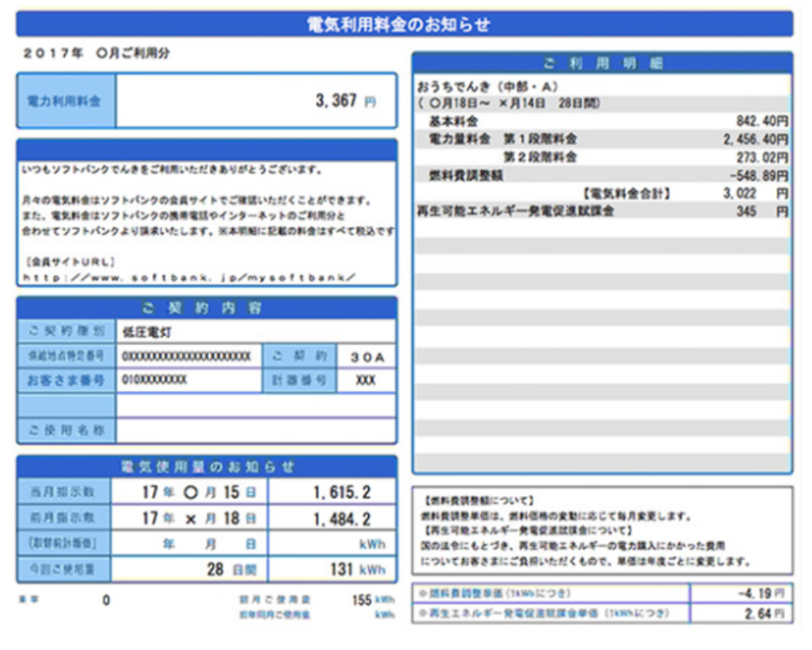Select the 基本料金 row showing 842.40円
The image size is (812, 650).
602,121
